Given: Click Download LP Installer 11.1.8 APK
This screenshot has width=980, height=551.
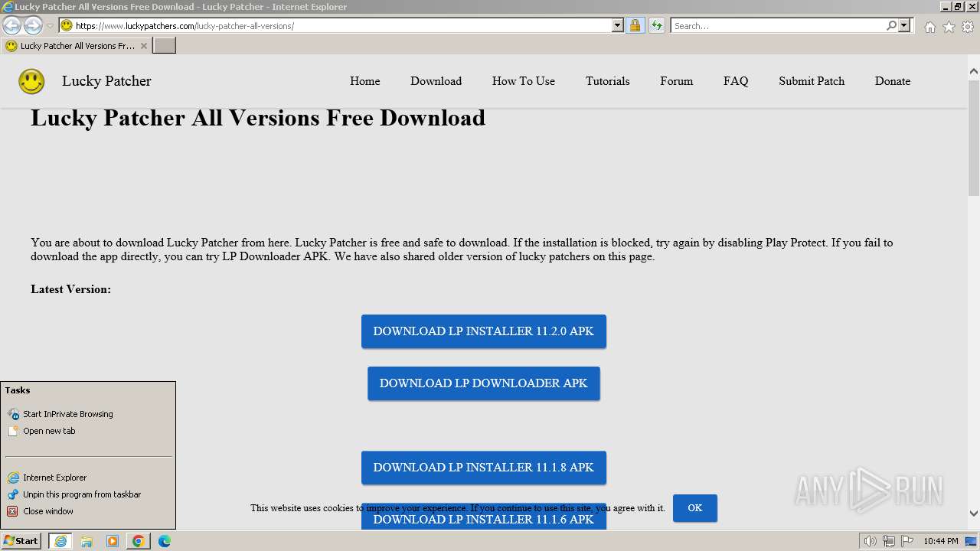Looking at the screenshot, I should click(484, 468).
